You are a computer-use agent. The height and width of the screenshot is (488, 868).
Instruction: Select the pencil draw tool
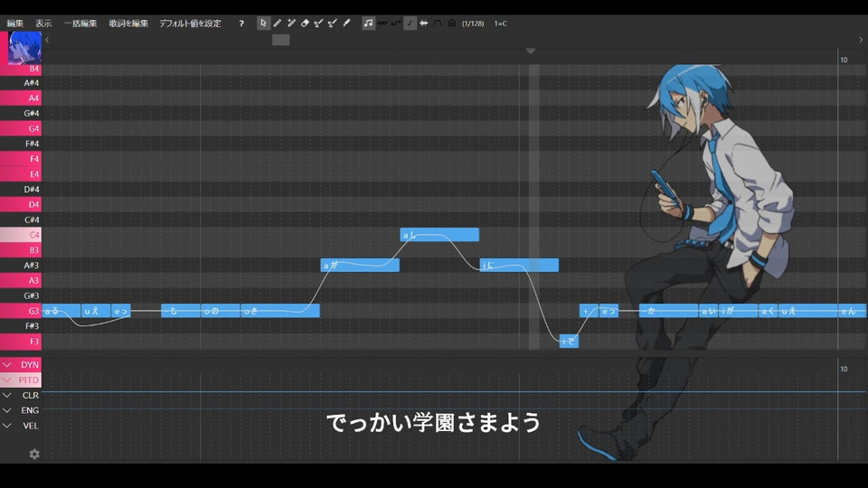(x=278, y=23)
